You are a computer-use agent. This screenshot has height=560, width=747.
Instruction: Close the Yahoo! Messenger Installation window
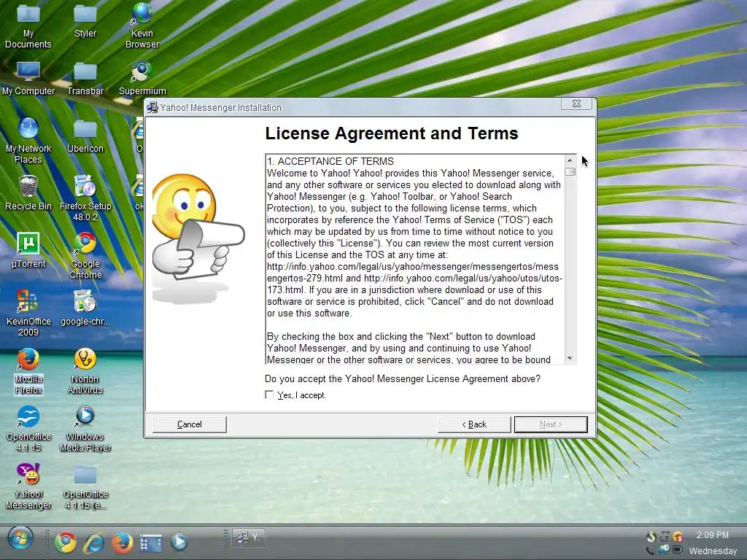576,104
